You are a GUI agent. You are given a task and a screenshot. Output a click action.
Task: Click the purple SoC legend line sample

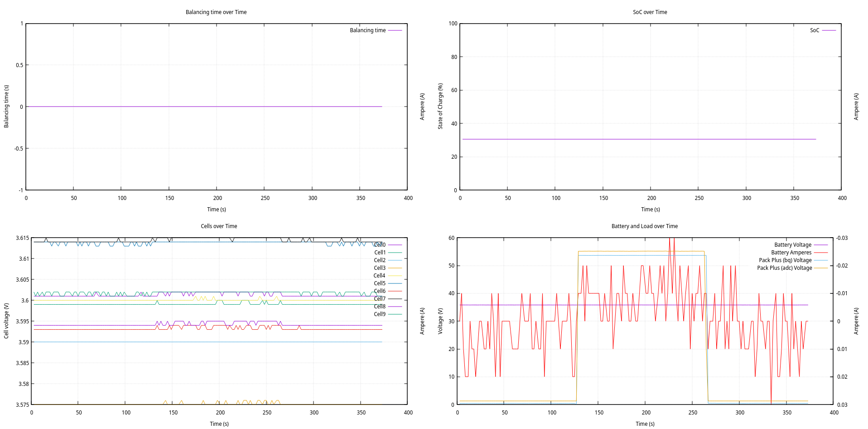click(x=829, y=30)
